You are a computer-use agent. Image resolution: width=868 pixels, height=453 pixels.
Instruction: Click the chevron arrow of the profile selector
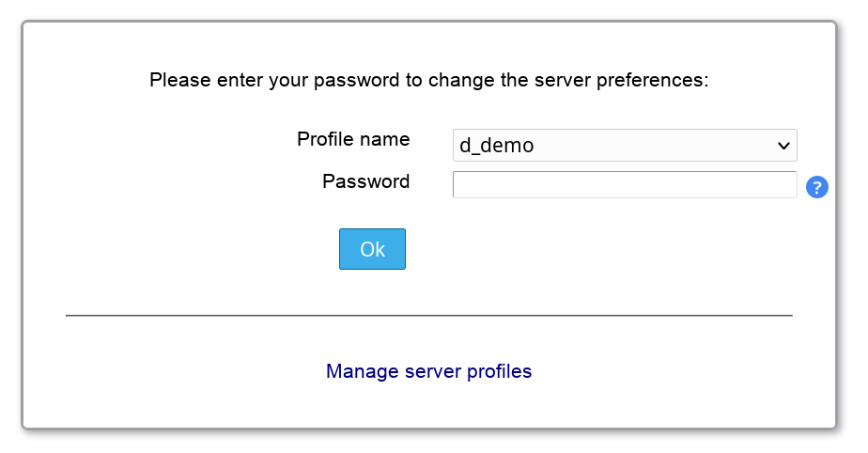[783, 146]
